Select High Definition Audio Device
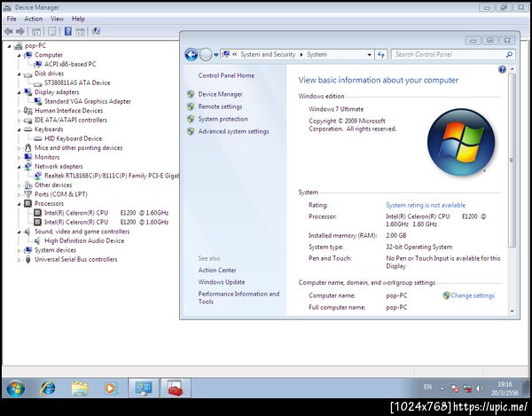The height and width of the screenshot is (416, 532). coord(84,241)
